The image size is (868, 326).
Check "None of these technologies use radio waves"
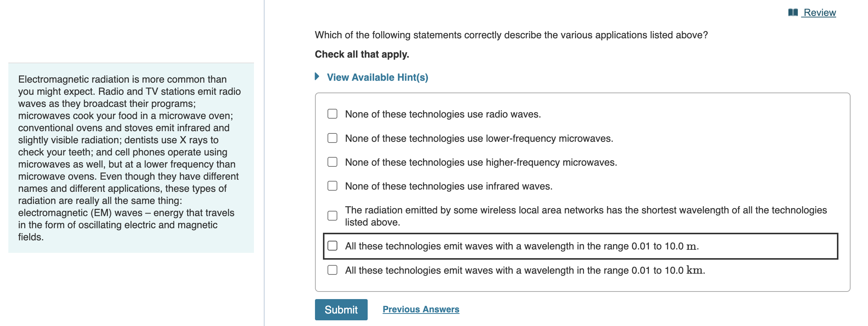coord(332,113)
